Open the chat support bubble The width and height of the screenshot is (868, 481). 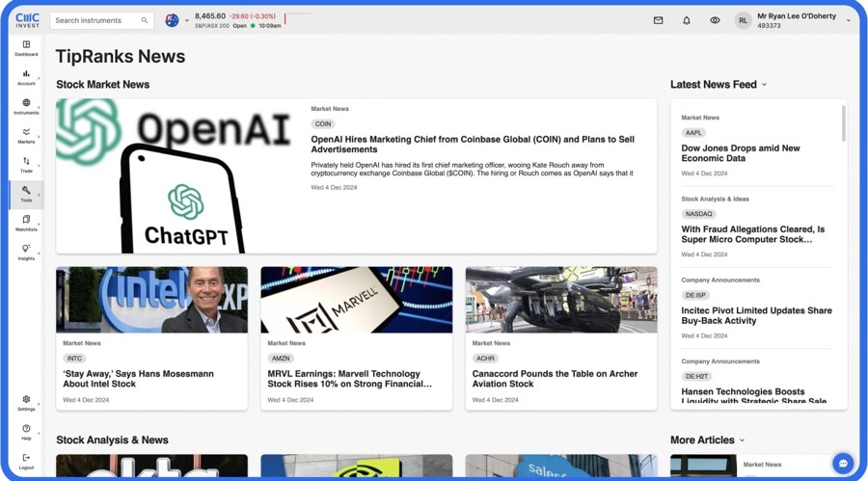coord(843,464)
